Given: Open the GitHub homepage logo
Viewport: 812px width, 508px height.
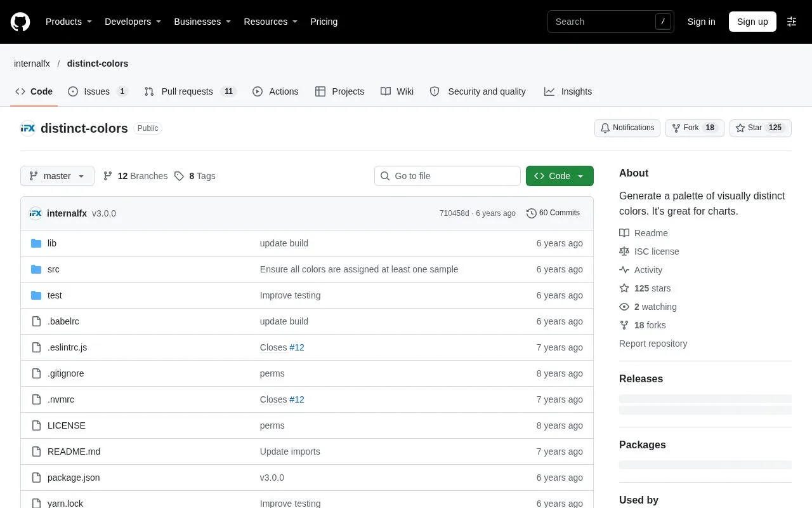Looking at the screenshot, I should pos(20,22).
